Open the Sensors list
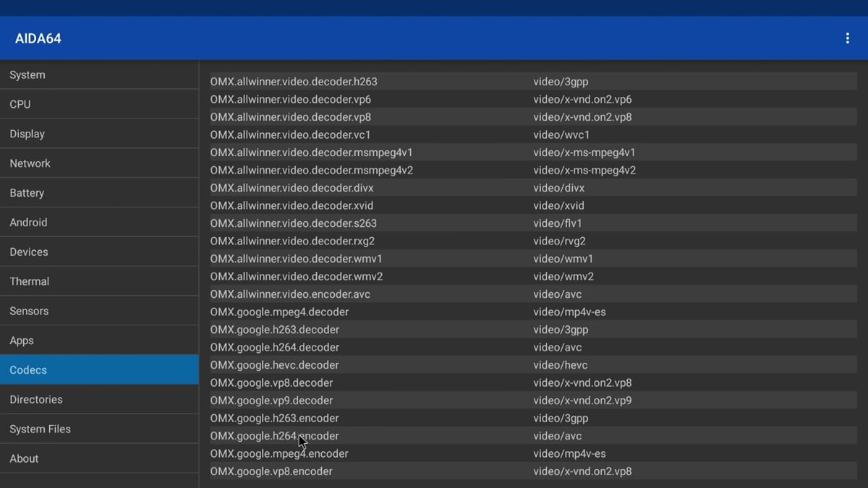This screenshot has width=868, height=488. point(99,311)
